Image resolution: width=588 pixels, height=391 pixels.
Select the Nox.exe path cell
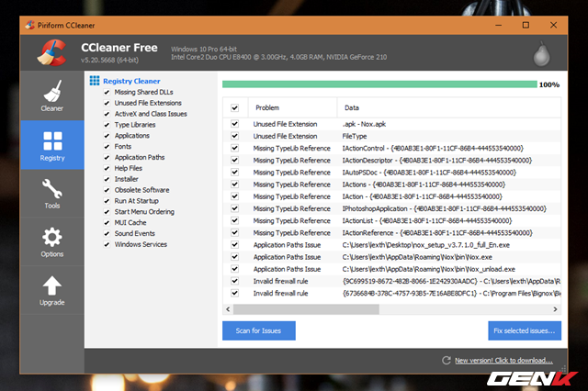(417, 257)
